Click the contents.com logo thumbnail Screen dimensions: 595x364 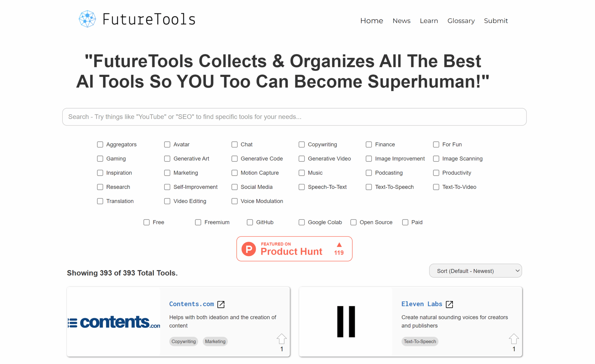(114, 322)
